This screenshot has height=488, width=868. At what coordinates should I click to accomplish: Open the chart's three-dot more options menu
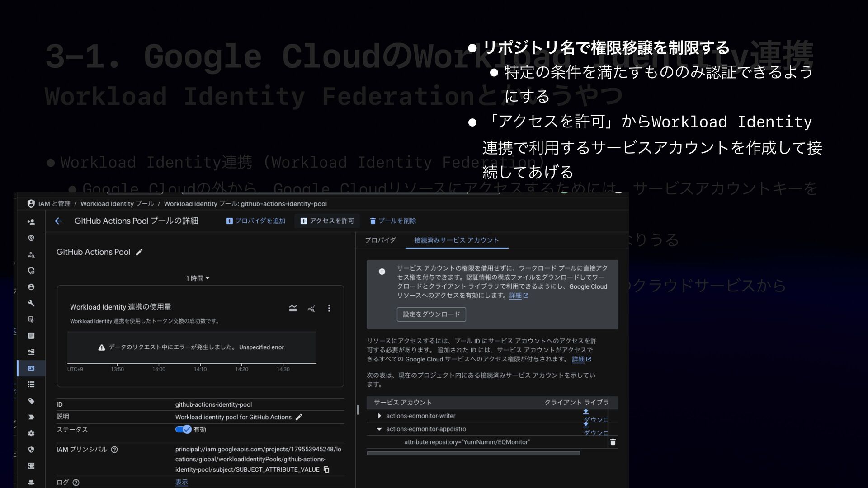point(329,308)
